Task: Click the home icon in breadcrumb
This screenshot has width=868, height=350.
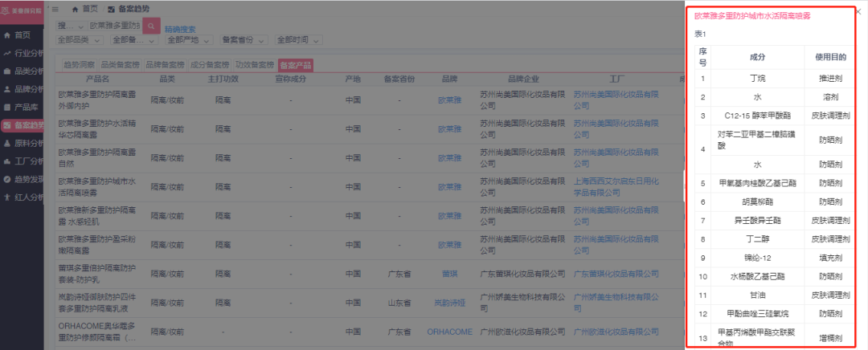Action: (76, 8)
